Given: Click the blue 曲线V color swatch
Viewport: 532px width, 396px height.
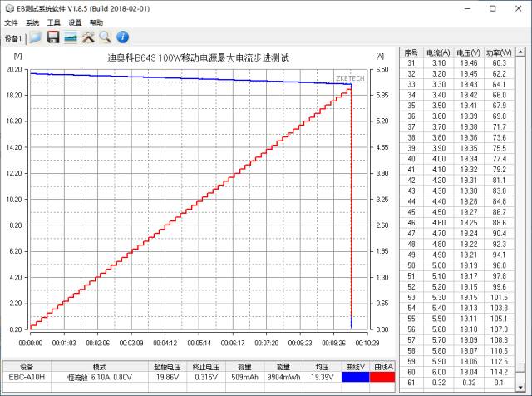Looking at the screenshot, I should (355, 377).
